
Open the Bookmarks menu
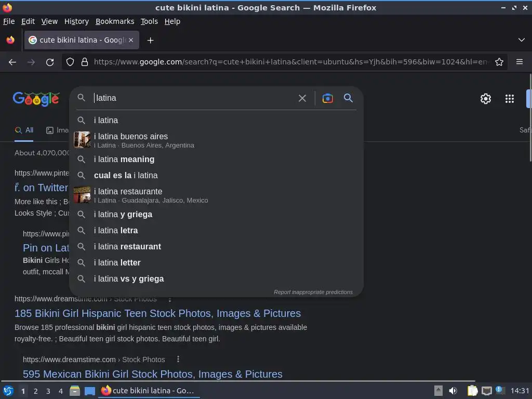[x=115, y=21]
